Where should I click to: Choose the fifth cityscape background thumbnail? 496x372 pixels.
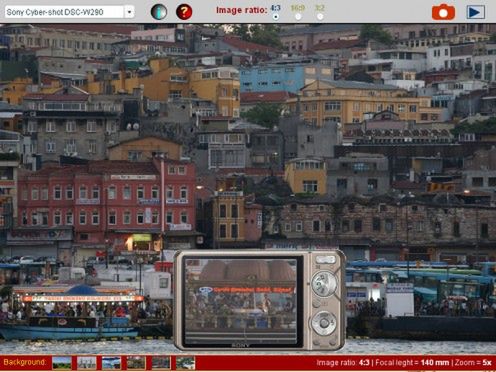click(161, 363)
